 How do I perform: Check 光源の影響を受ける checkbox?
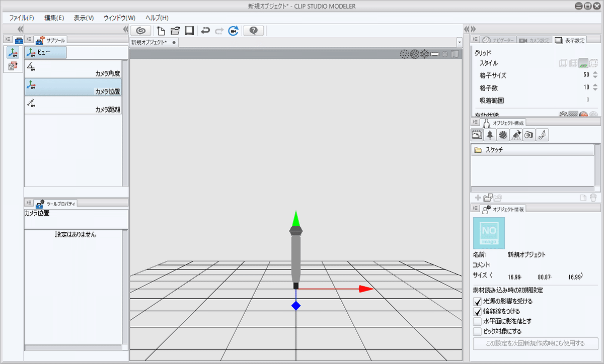coord(478,301)
